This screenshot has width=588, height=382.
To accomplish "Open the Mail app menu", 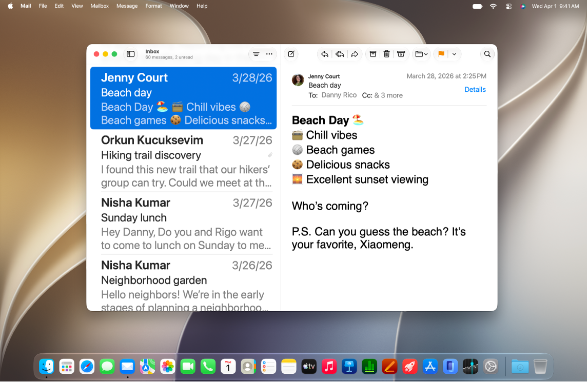I will pyautogui.click(x=26, y=6).
